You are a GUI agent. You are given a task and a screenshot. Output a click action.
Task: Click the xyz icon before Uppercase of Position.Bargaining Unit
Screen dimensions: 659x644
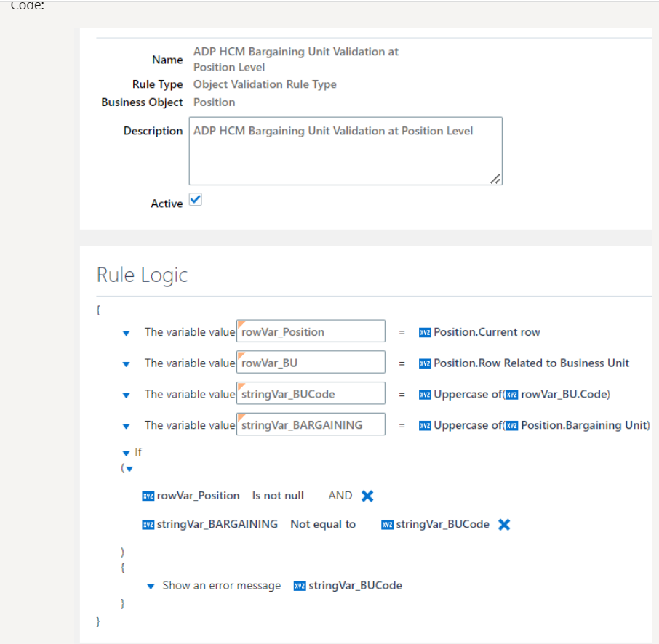[x=425, y=426]
